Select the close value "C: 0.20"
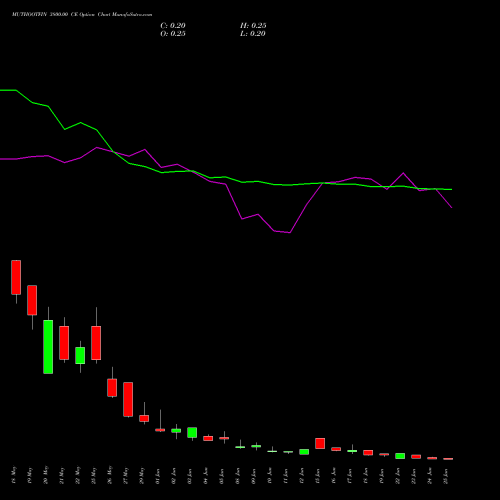This screenshot has width=500, height=500. click(x=173, y=26)
